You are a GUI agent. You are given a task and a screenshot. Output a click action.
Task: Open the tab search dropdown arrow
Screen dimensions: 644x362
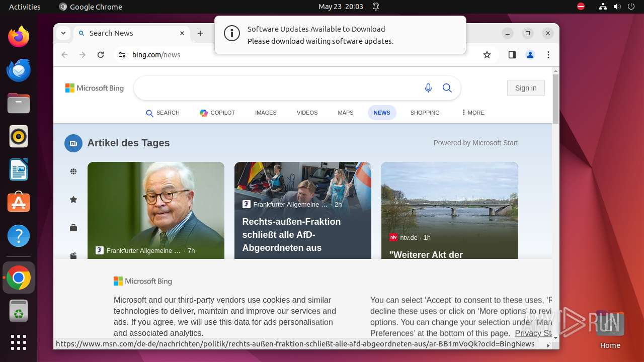(x=63, y=33)
